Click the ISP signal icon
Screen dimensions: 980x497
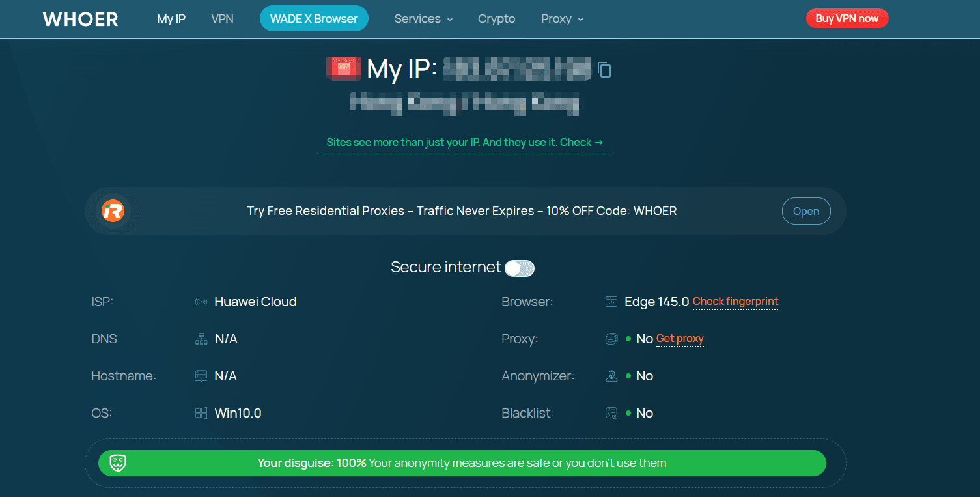click(x=201, y=302)
